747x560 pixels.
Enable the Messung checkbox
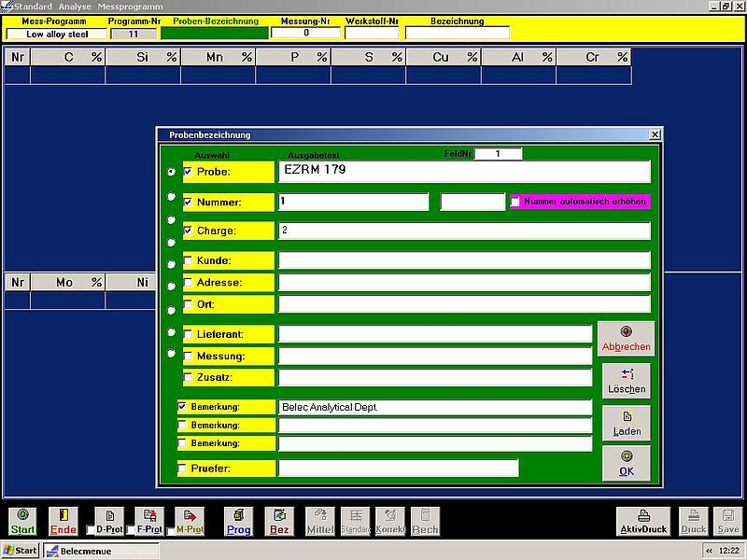pos(189,357)
